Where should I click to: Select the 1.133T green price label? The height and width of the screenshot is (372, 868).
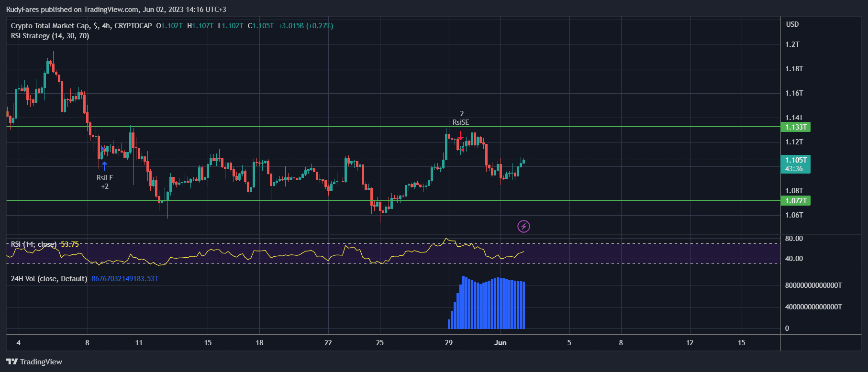coord(795,127)
